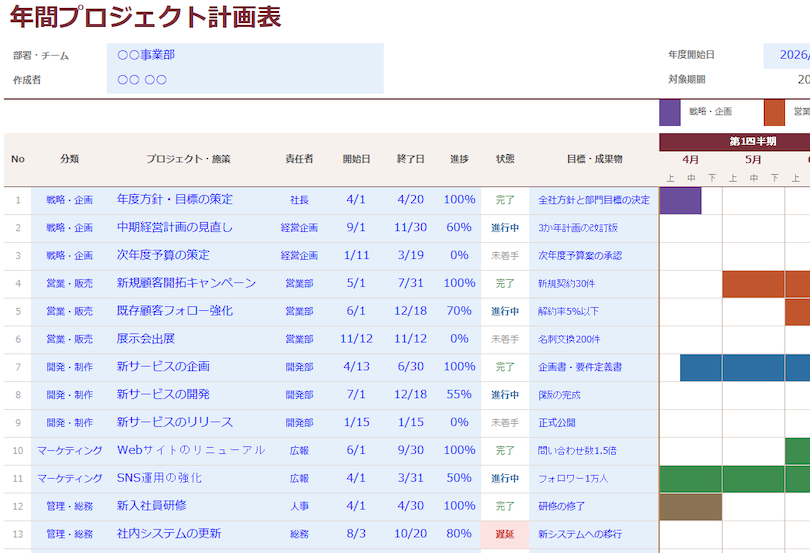Click goal cell 名刺交換200件
The height and width of the screenshot is (553, 810).
[594, 340]
